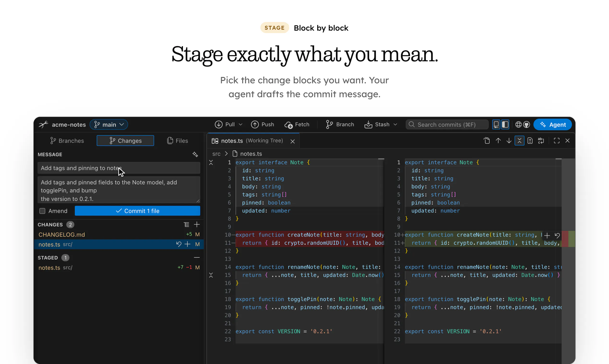
Task: Open the GitHub icon link
Action: coord(527,125)
